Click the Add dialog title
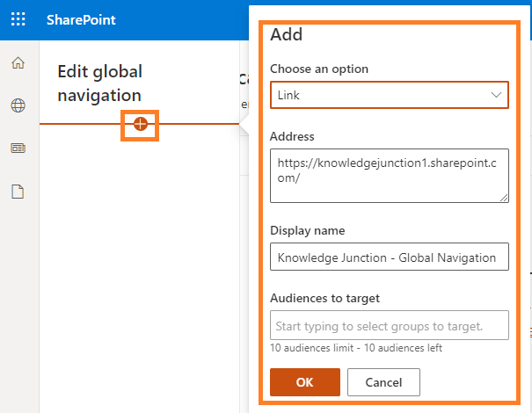The height and width of the screenshot is (413, 532). click(286, 34)
